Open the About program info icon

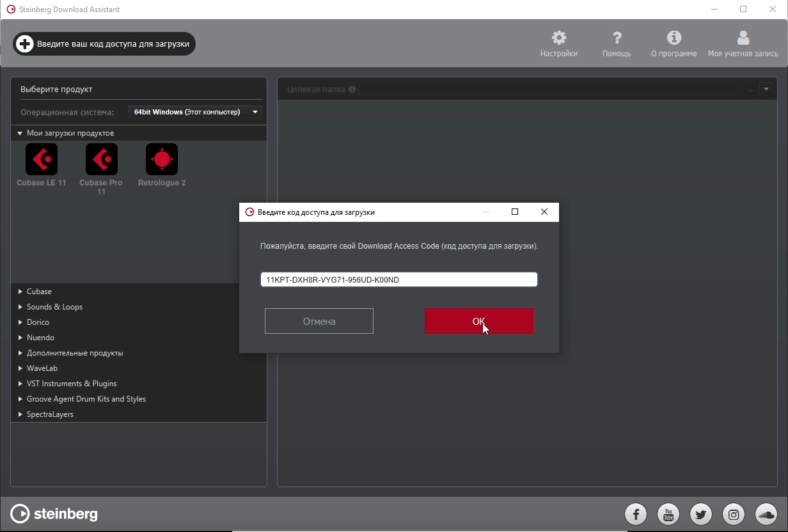674,38
